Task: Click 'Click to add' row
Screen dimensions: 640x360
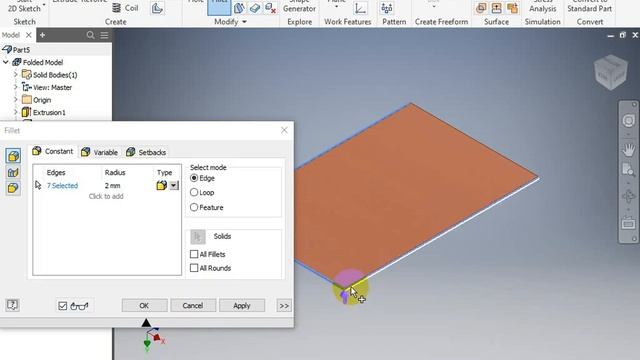Action: (106, 196)
